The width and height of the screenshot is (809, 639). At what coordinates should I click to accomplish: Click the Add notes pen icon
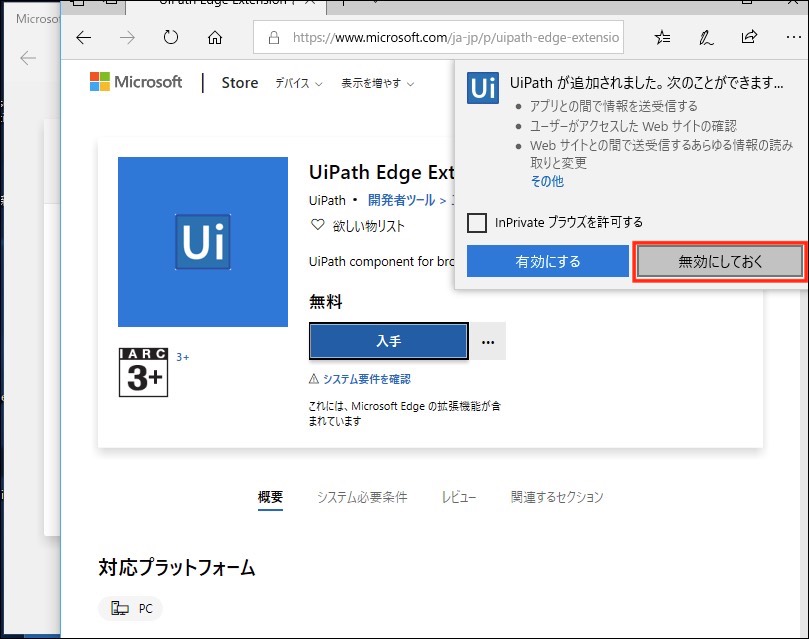point(706,38)
